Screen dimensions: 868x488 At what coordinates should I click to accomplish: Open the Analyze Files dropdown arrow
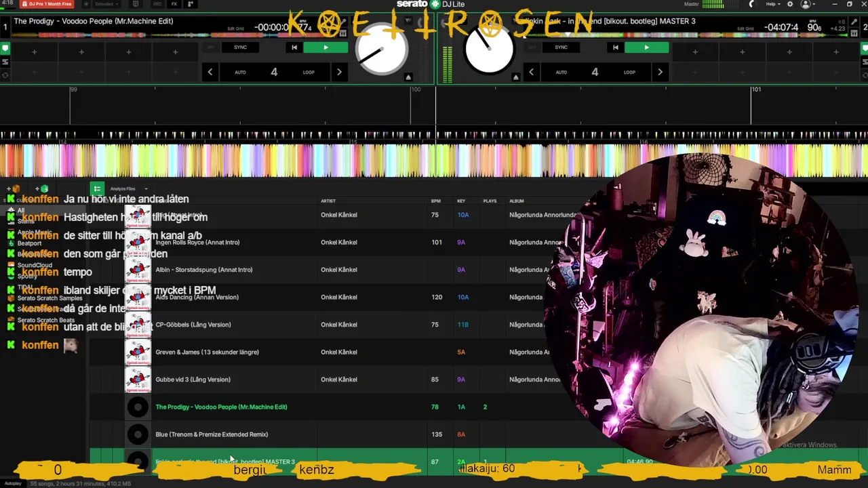(x=146, y=189)
